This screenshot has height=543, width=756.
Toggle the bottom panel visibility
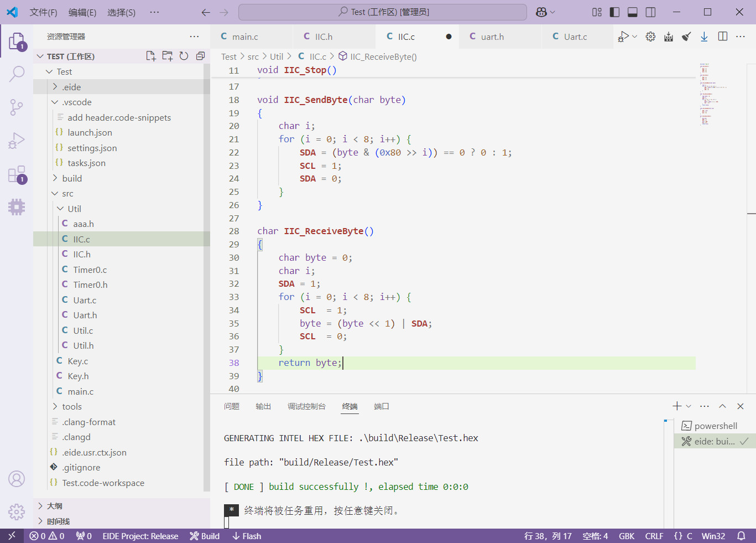click(633, 12)
